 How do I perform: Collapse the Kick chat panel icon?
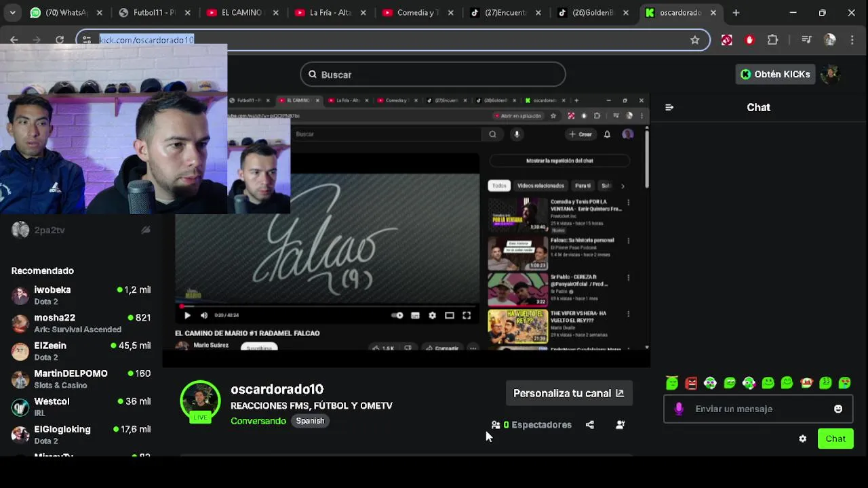pos(669,107)
